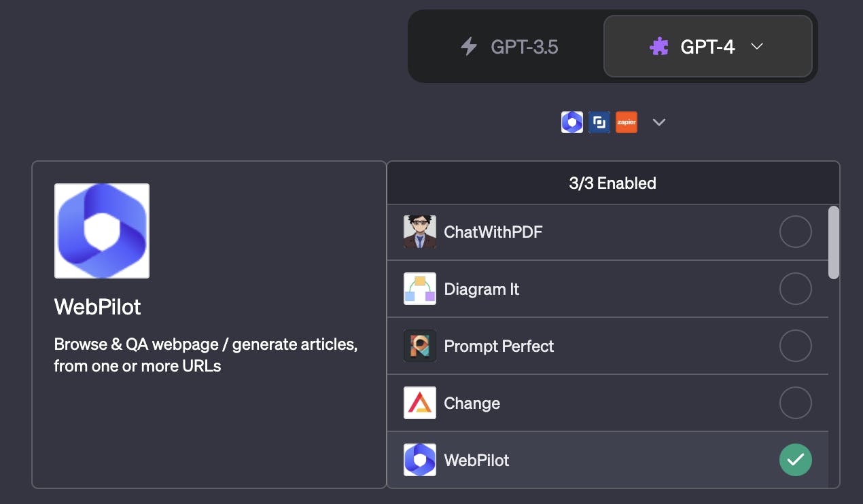Click the dark blue square plugin icon beside Zapier
This screenshot has width=863, height=504.
point(599,122)
